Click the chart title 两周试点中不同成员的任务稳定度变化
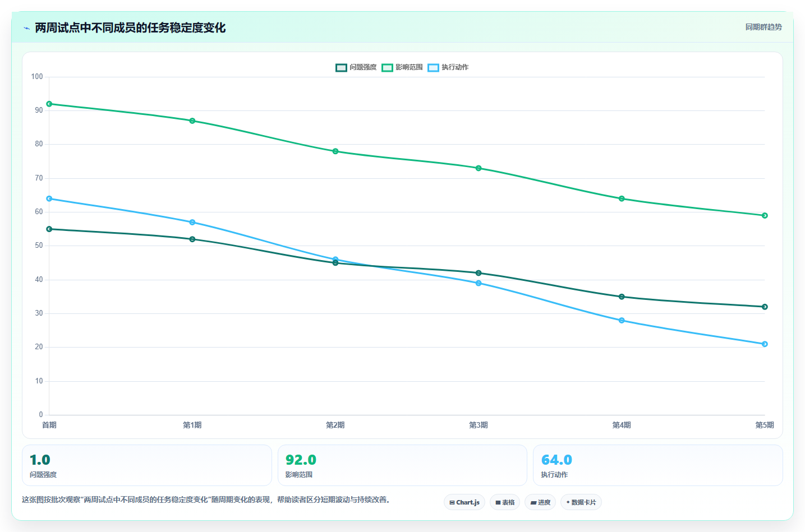This screenshot has width=805, height=532. (130, 27)
